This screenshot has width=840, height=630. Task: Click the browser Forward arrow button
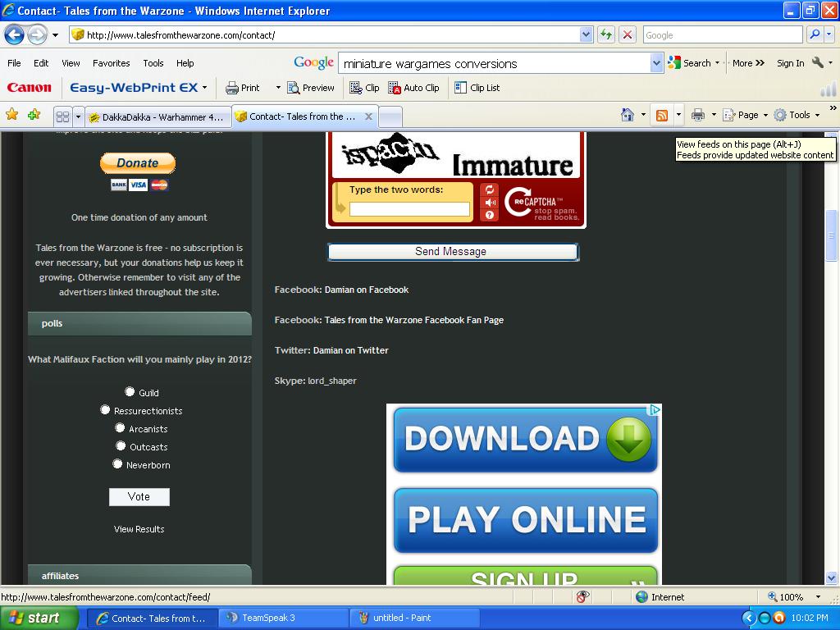37,35
